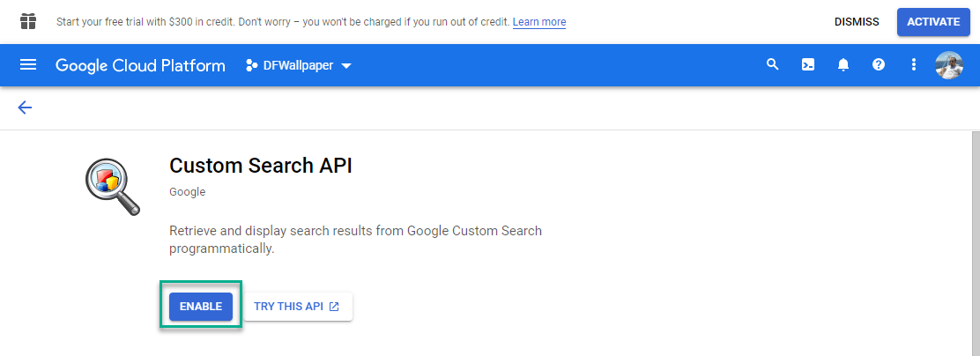The width and height of the screenshot is (980, 356).
Task: Follow the Learn more link
Action: (539, 22)
